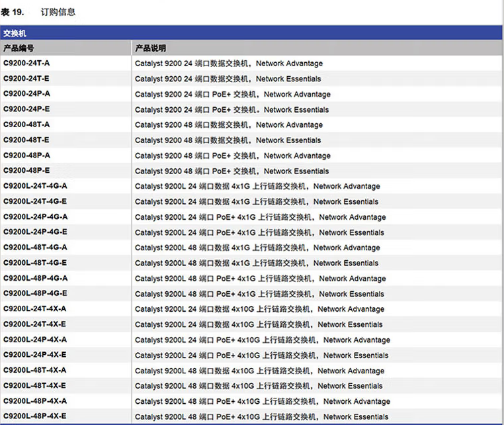Click the '交换机' blue section header
This screenshot has height=425, width=504.
point(251,33)
